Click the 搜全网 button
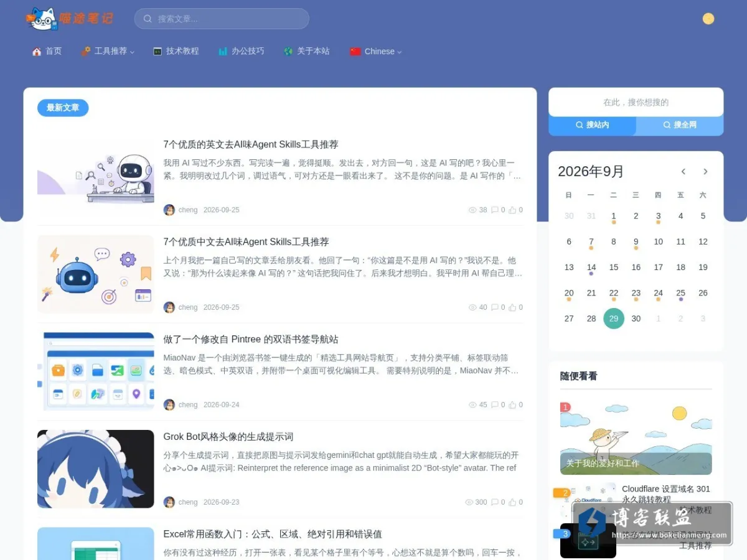 pos(680,125)
